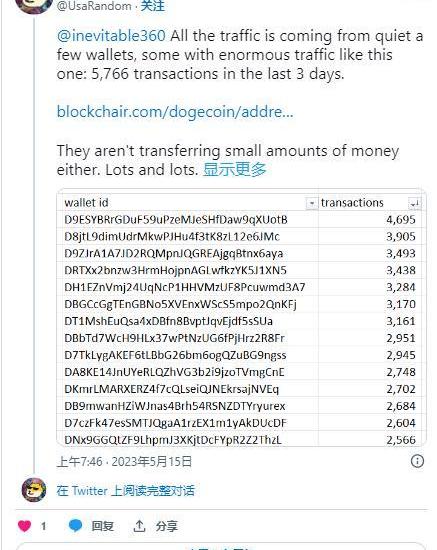Click the 回复 reply label

tap(102, 526)
